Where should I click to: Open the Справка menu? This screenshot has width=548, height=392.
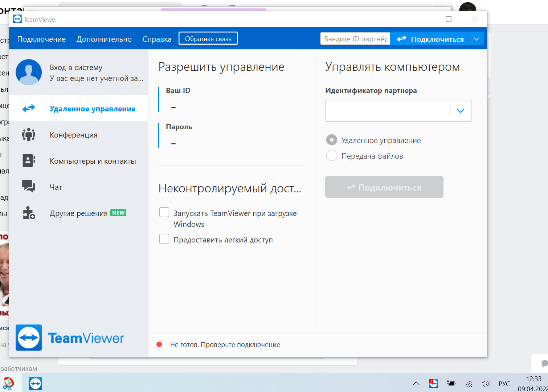coord(157,39)
